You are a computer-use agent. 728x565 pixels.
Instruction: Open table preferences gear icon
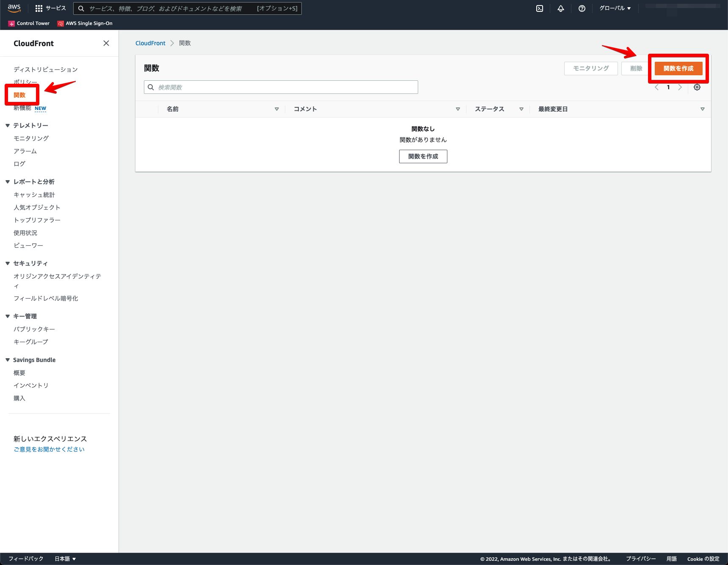pos(697,87)
